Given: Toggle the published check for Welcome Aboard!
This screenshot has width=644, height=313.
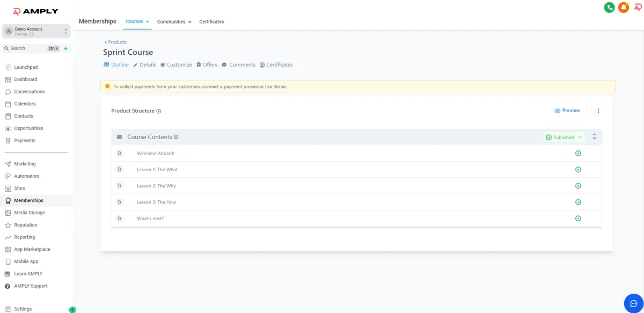Looking at the screenshot, I should pyautogui.click(x=578, y=153).
